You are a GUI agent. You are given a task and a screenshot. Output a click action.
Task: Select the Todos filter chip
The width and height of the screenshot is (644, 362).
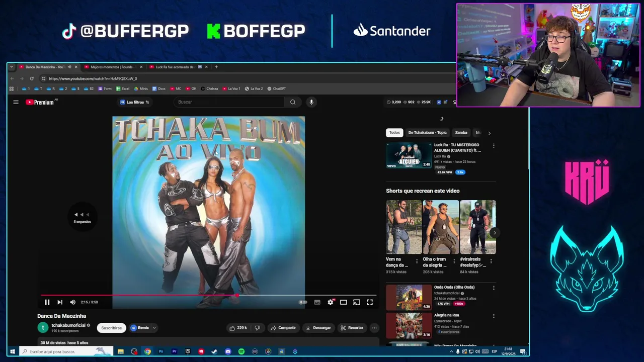(x=394, y=133)
